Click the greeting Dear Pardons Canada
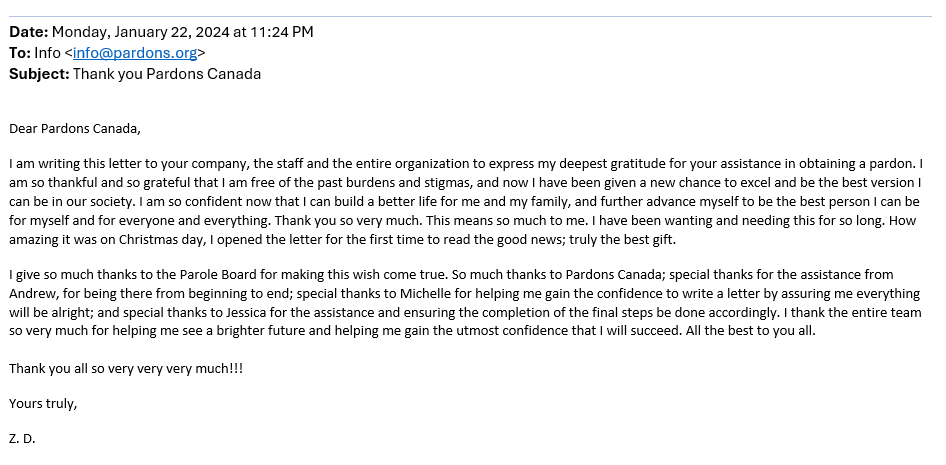 coord(75,128)
